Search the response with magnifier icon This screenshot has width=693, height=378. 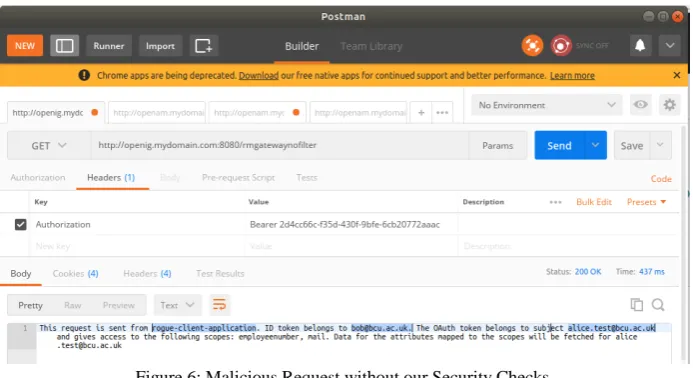[658, 305]
